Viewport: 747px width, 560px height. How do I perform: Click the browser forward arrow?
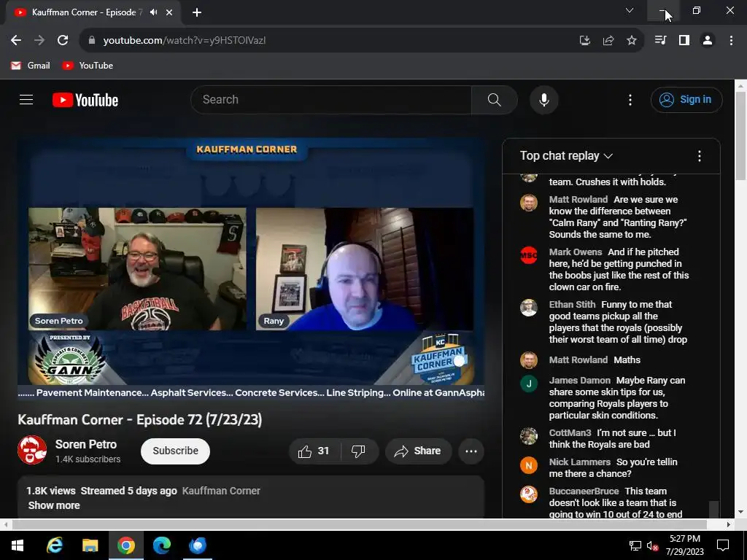point(39,41)
